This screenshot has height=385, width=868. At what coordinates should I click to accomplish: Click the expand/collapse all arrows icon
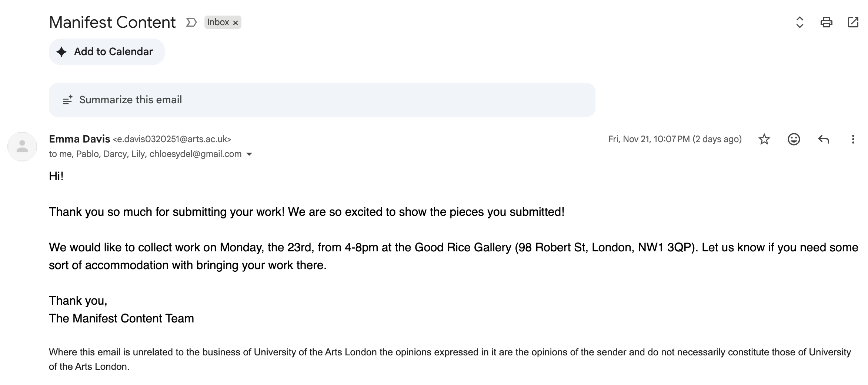pos(799,22)
